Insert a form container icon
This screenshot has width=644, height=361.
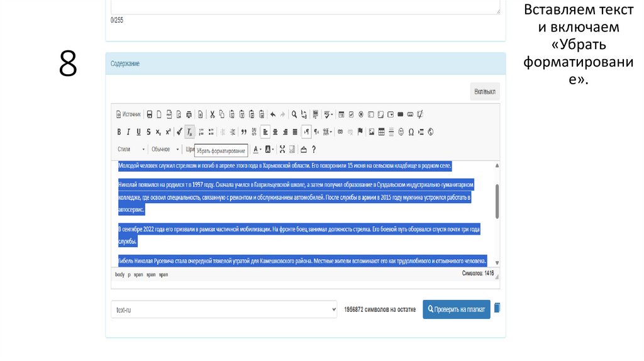(x=341, y=114)
